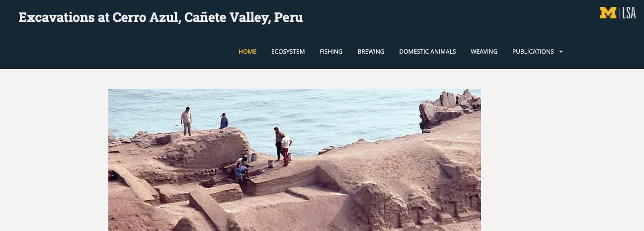Click the LSA logo text
The width and height of the screenshot is (644, 231).
629,13
